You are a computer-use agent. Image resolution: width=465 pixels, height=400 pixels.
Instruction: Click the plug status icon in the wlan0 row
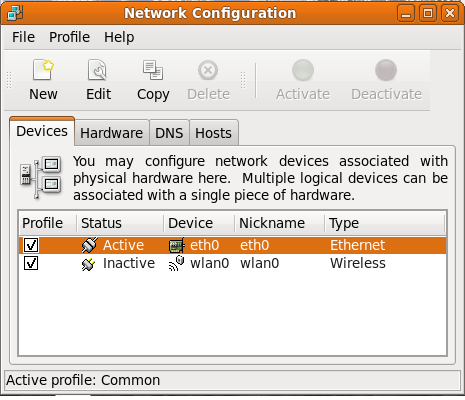pyautogui.click(x=88, y=264)
